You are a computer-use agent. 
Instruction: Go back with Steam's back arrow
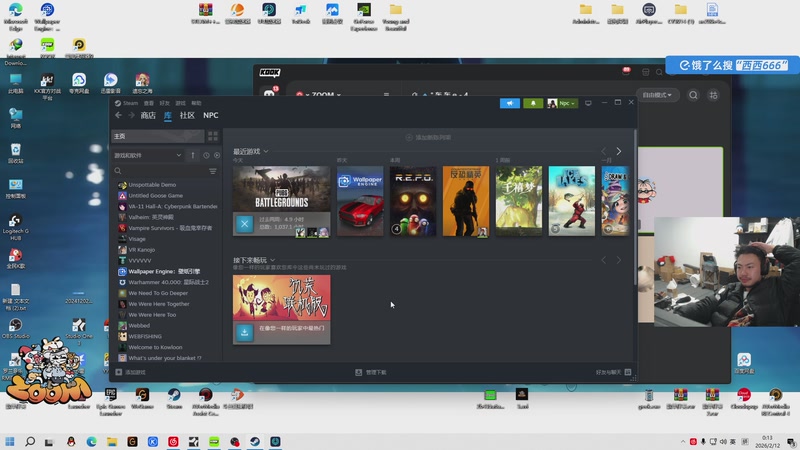click(118, 115)
